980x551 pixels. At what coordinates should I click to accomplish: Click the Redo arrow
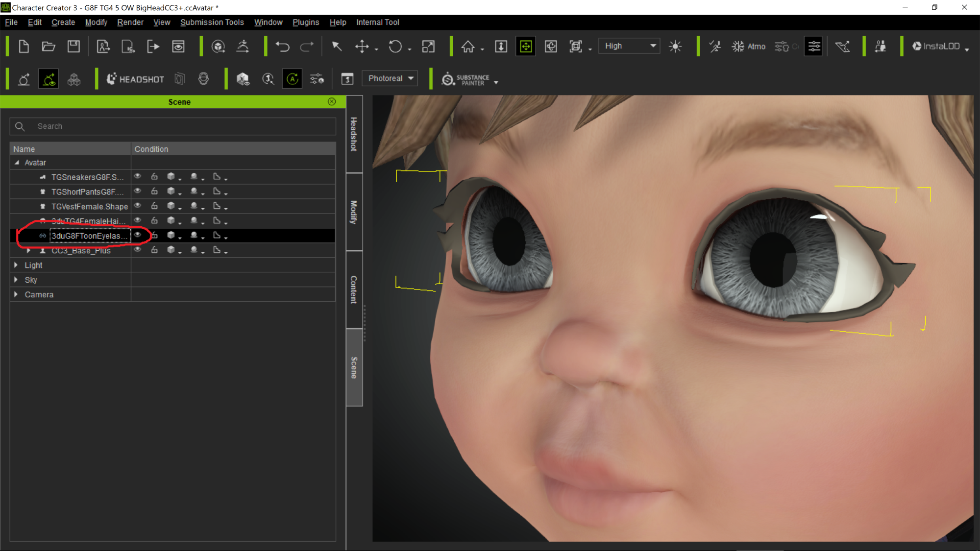(x=307, y=47)
